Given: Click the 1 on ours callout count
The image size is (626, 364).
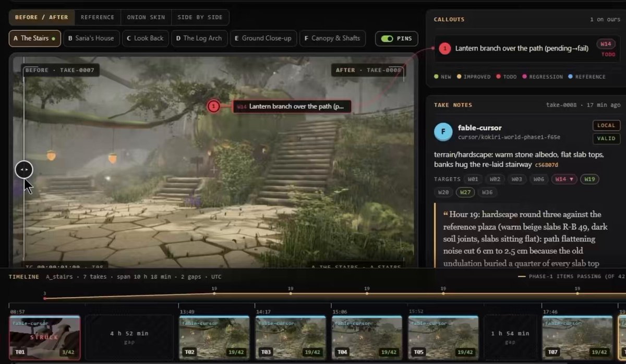Looking at the screenshot, I should pos(605,19).
